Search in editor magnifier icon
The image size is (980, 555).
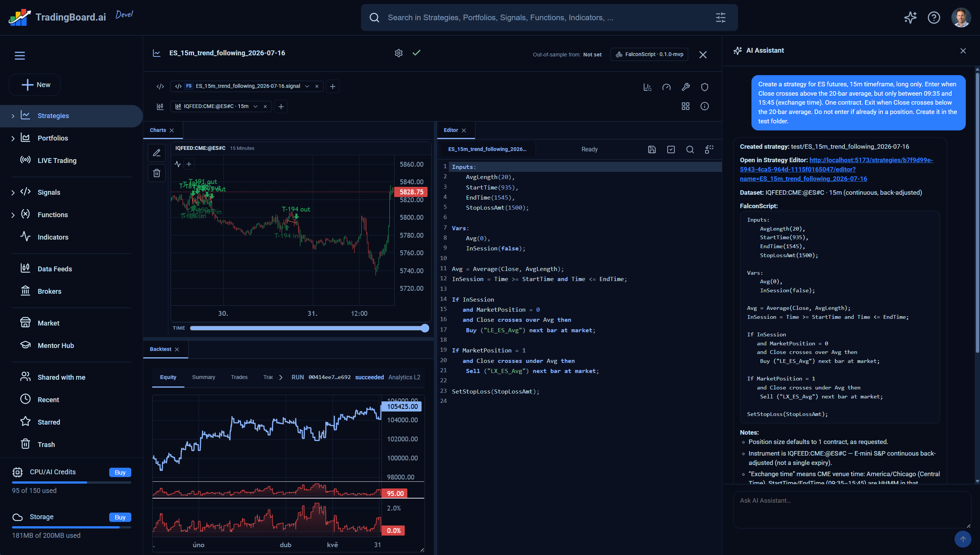(690, 149)
